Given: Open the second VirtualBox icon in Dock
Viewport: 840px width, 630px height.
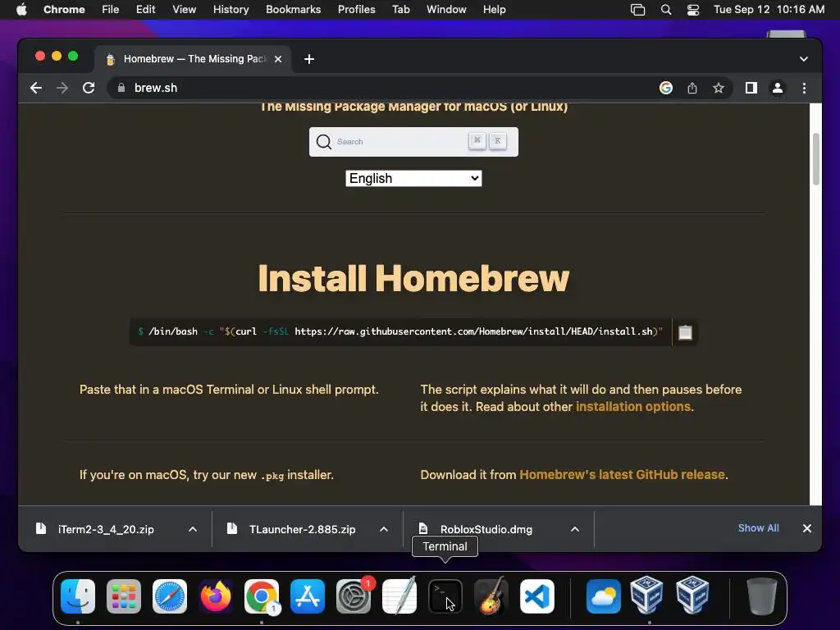Looking at the screenshot, I should 692,595.
